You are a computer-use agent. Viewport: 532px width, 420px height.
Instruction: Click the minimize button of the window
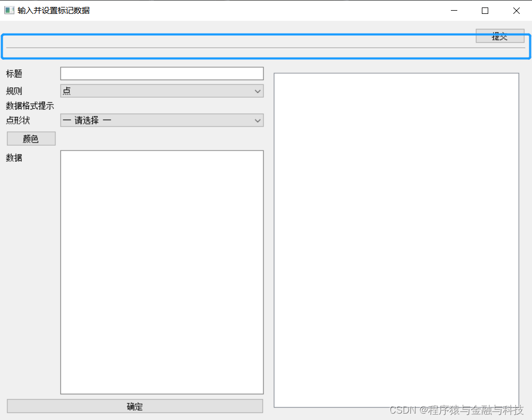454,10
